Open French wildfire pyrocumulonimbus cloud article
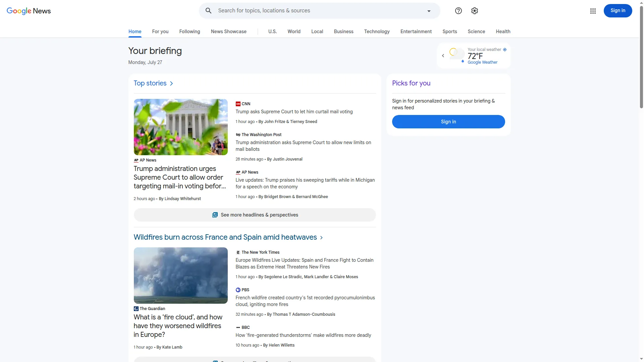This screenshot has height=362, width=644. click(x=305, y=301)
